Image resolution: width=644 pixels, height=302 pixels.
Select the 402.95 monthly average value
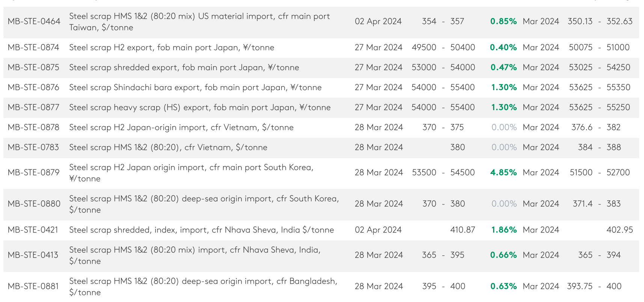click(619, 230)
